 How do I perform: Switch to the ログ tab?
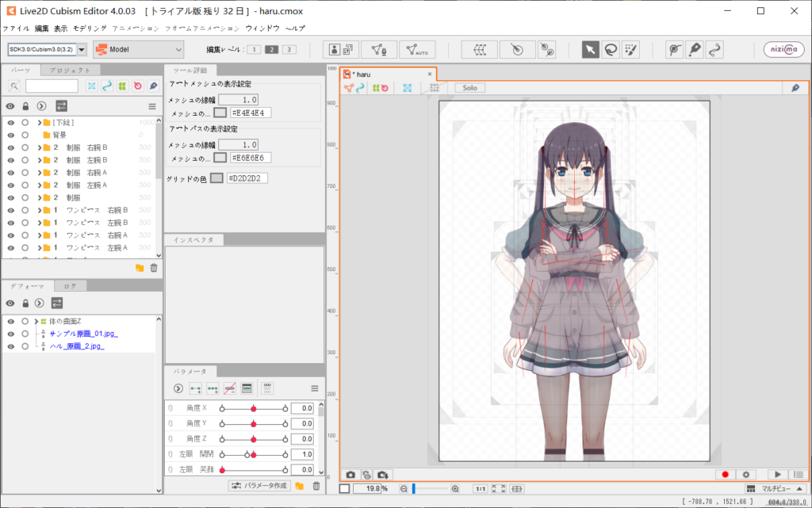(x=71, y=286)
